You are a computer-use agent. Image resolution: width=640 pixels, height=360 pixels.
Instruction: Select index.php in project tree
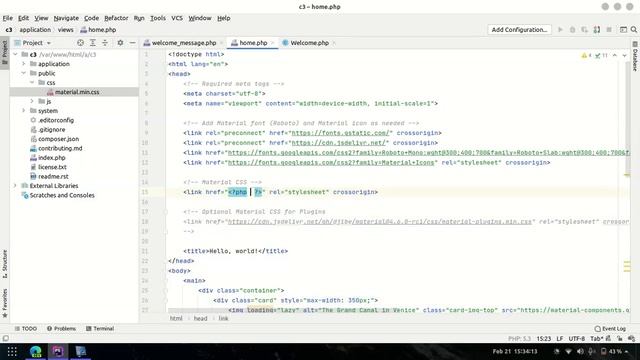51,158
